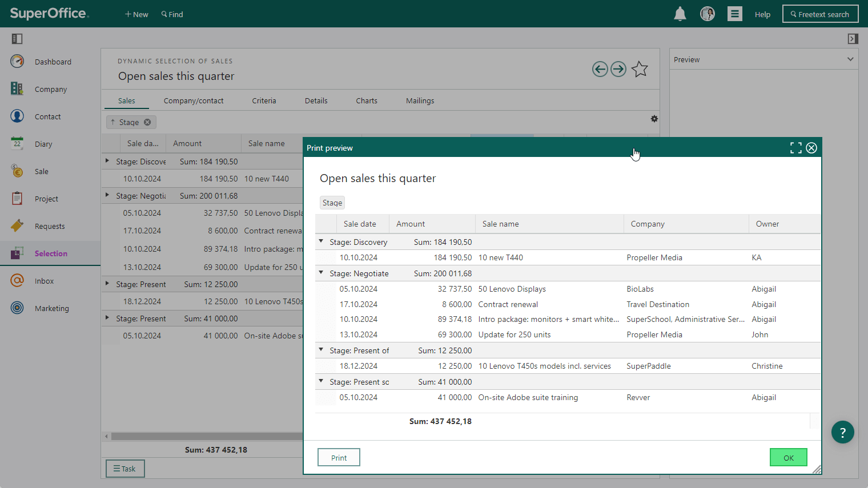
Task: Switch to the Sales tab
Action: point(127,100)
